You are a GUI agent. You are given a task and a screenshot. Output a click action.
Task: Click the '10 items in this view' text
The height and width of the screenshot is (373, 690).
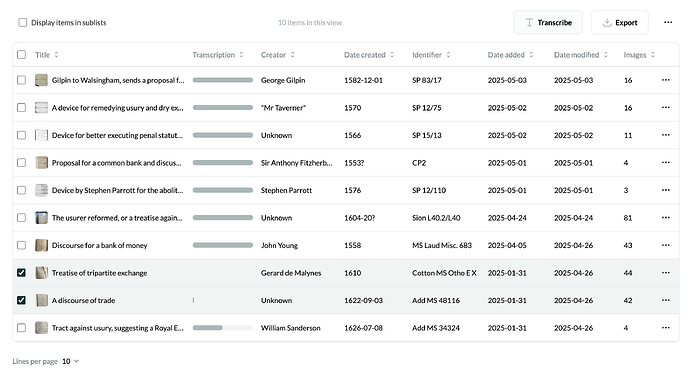[x=310, y=22]
